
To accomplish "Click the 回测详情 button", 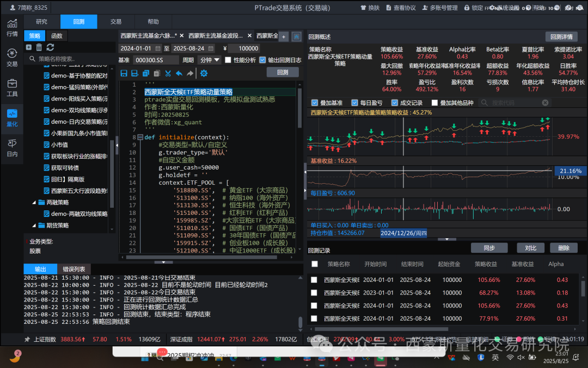I will pyautogui.click(x=561, y=37).
